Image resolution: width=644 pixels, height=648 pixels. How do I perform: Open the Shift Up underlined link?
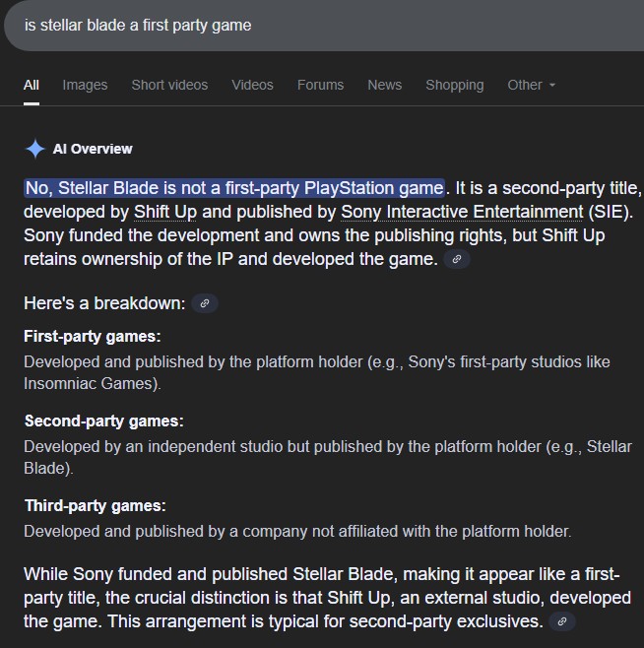coord(165,212)
